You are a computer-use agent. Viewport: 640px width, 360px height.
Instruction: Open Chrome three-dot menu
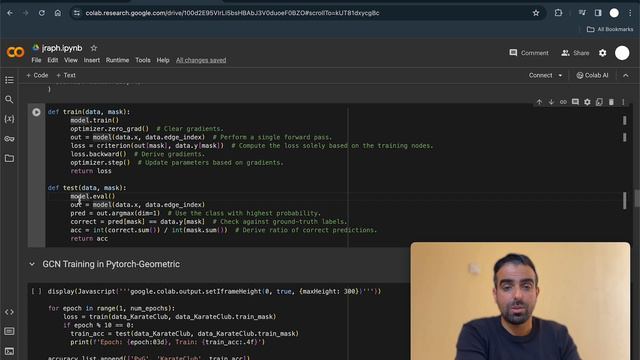pyautogui.click(x=630, y=13)
